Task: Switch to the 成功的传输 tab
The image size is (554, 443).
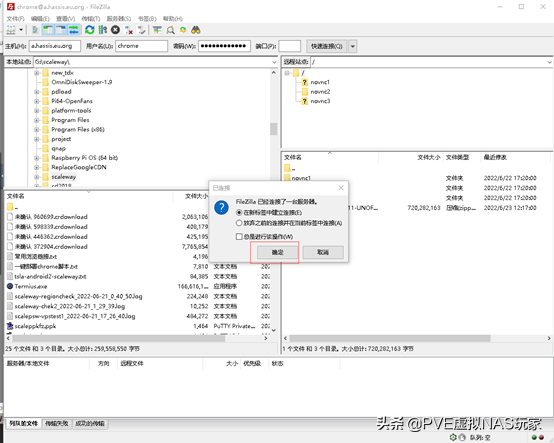Action: (x=89, y=423)
